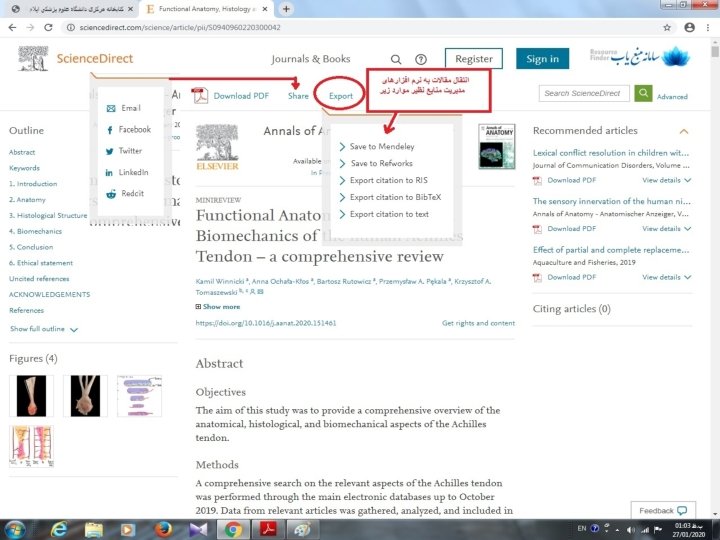Expand Show more author details
The width and height of the screenshot is (720, 540).
click(218, 307)
